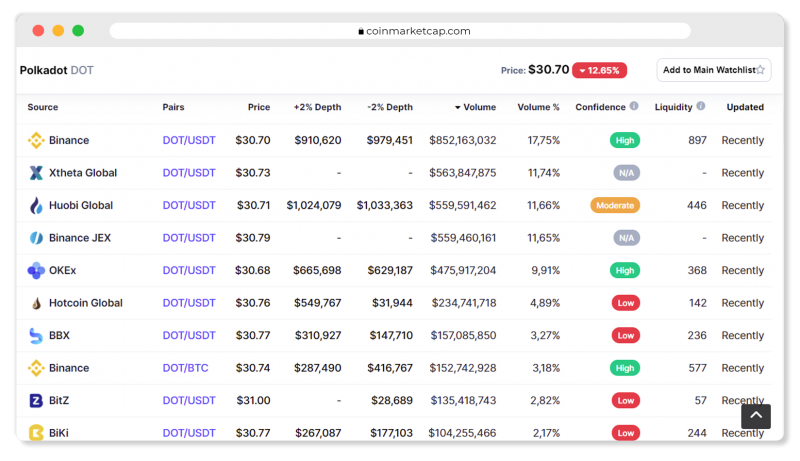Open BBX DOT/USDT pair link

(x=189, y=336)
